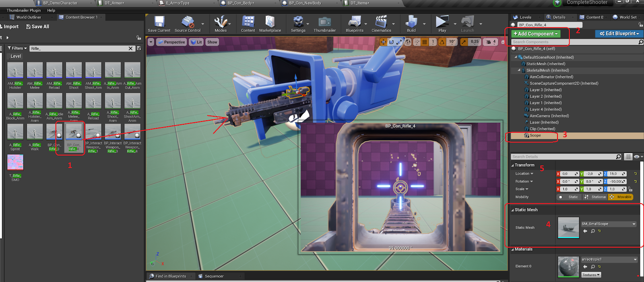Set Mobility to Static
Screen dimensions: 644x282
569,197
